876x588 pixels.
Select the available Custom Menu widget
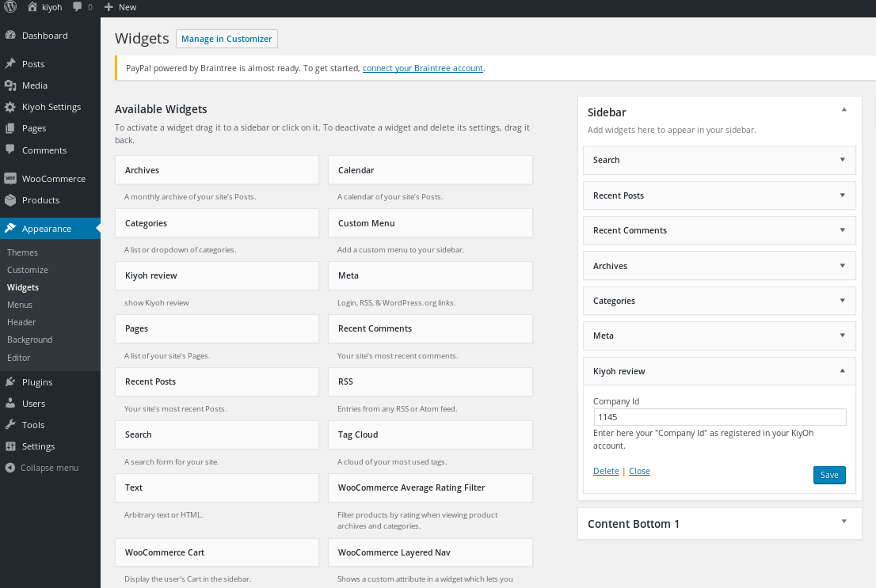point(430,223)
